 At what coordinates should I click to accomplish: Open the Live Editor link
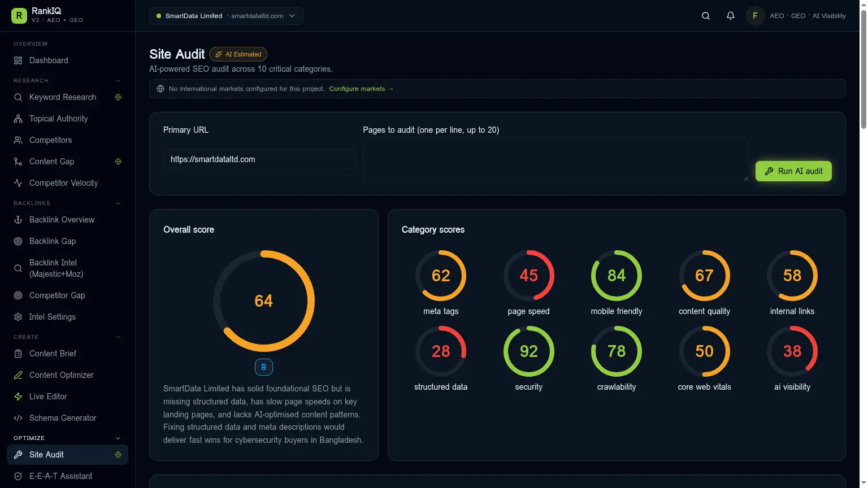[67, 396]
